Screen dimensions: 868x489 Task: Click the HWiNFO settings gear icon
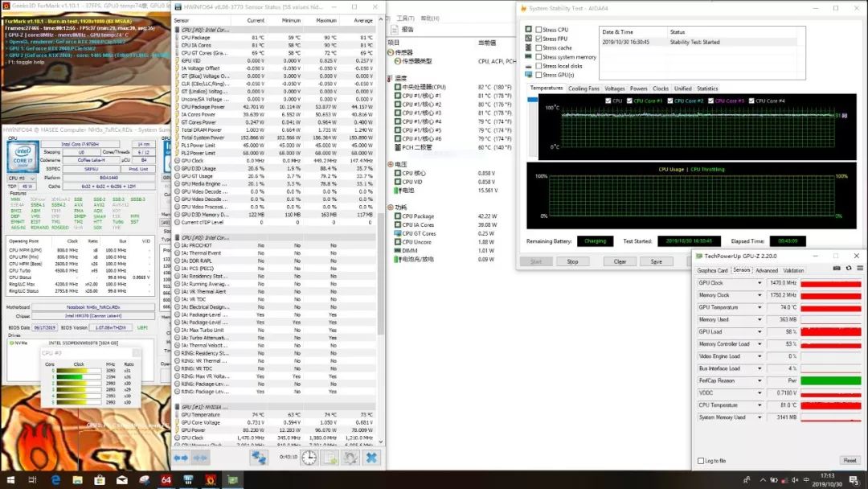click(x=350, y=458)
